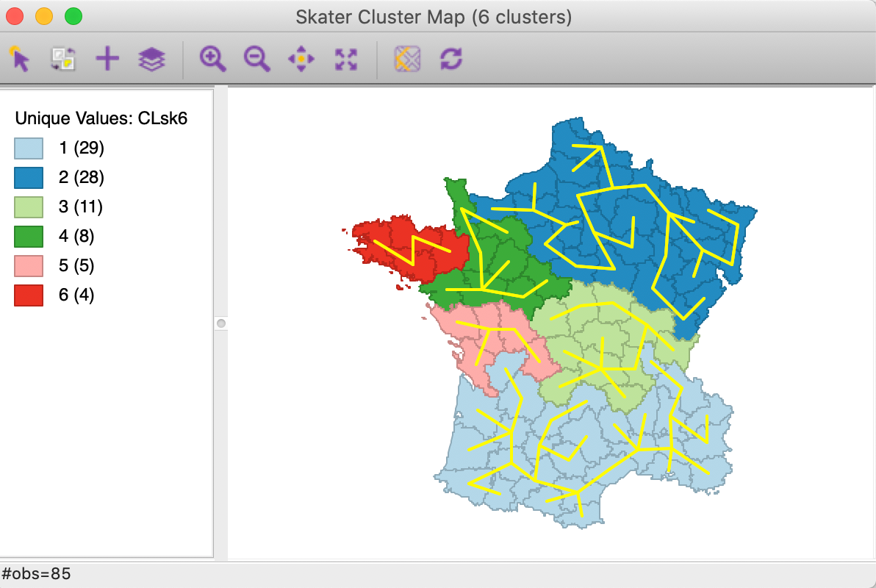Click the Refresh map icon
This screenshot has width=876, height=588.
(x=450, y=59)
